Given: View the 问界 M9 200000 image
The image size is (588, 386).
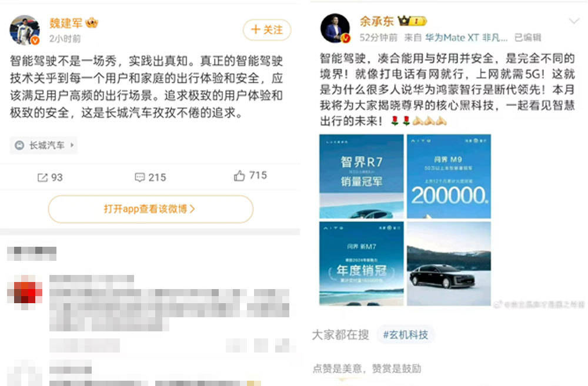Looking at the screenshot, I should (449, 176).
